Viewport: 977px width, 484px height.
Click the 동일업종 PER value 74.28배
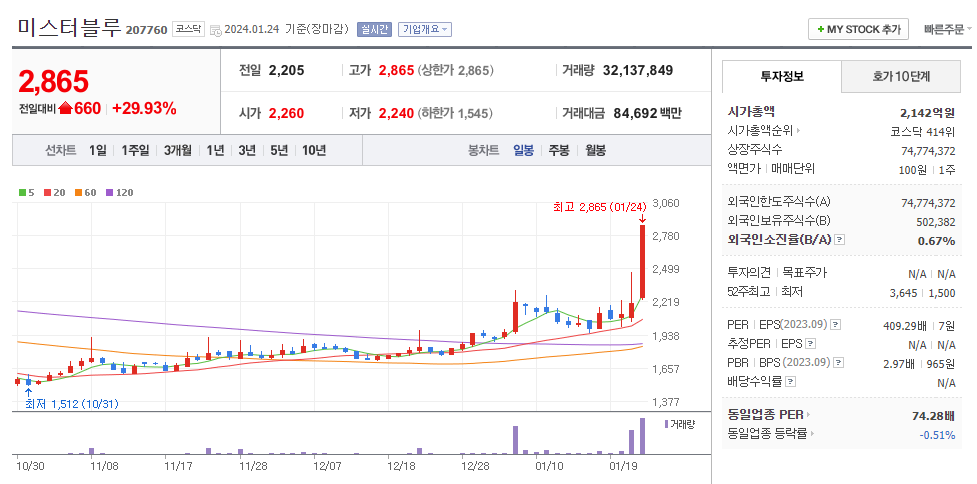[933, 415]
